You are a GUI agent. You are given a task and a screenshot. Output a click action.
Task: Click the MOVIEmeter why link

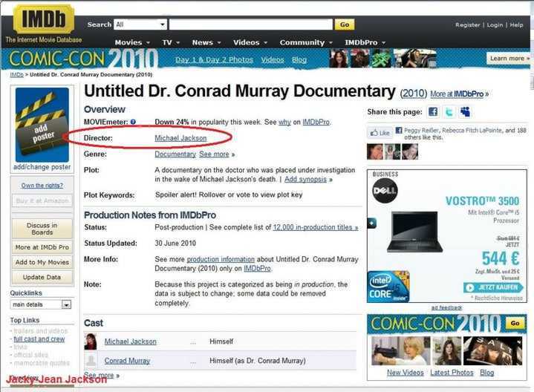pos(284,122)
